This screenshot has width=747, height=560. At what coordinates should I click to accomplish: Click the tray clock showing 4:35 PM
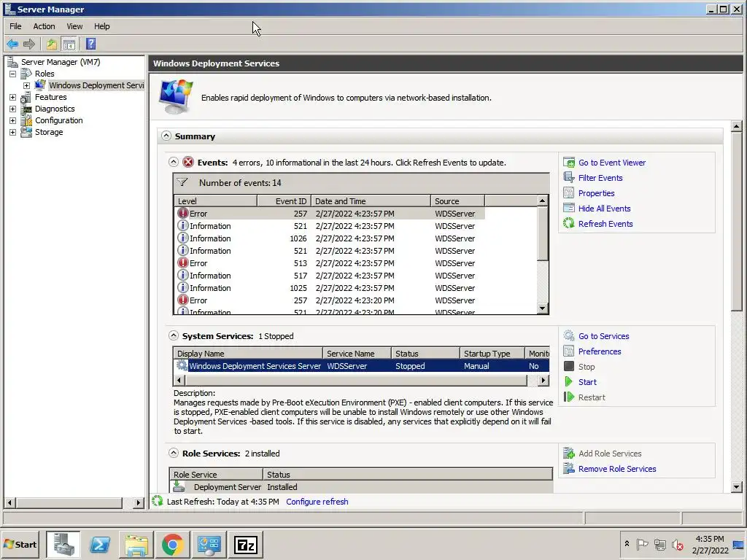709,544
